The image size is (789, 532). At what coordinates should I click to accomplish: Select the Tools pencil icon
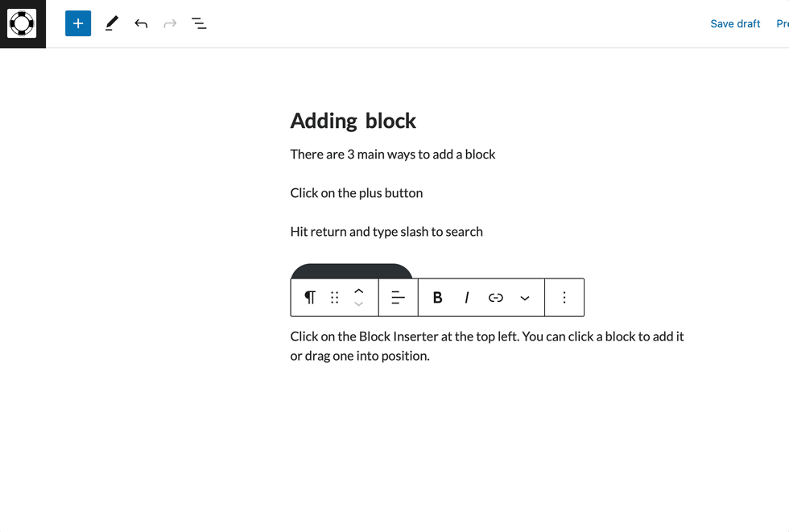pos(112,23)
